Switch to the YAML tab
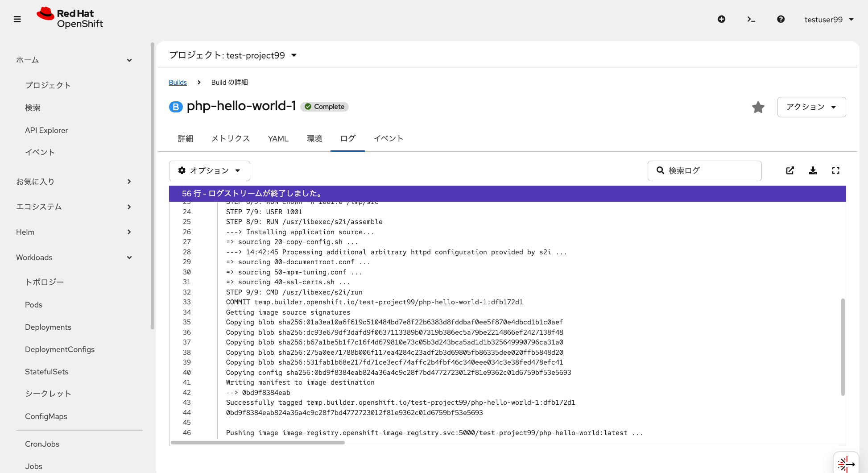 coord(278,139)
